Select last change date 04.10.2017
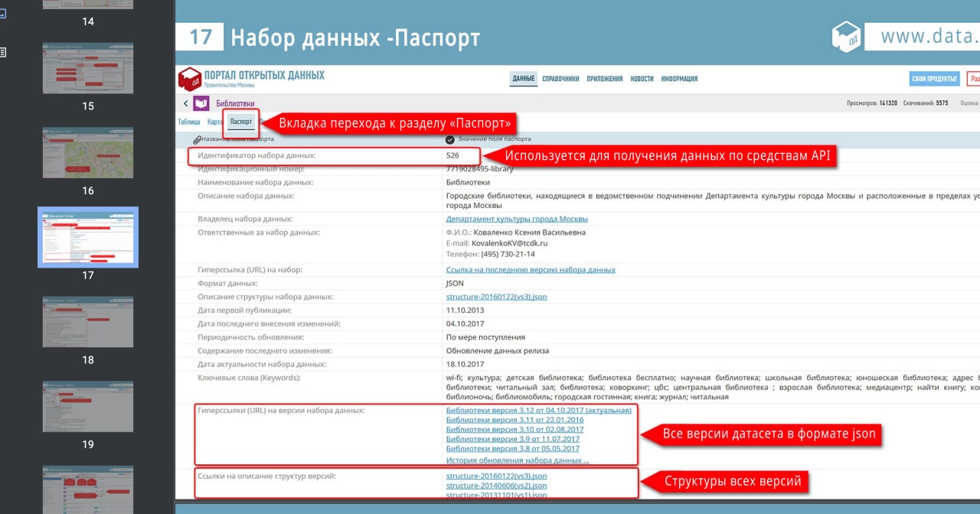The image size is (980, 514). click(465, 324)
